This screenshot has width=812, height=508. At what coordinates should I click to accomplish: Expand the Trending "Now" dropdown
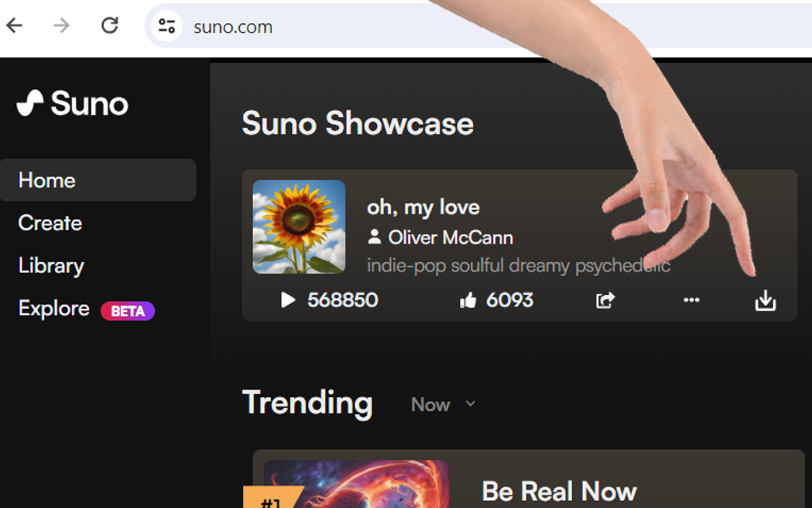click(x=443, y=404)
